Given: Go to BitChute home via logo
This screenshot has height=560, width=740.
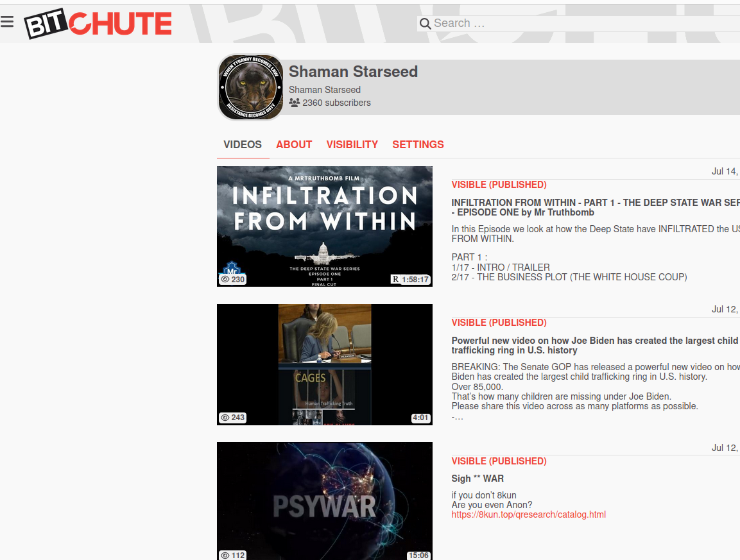Looking at the screenshot, I should click(98, 24).
